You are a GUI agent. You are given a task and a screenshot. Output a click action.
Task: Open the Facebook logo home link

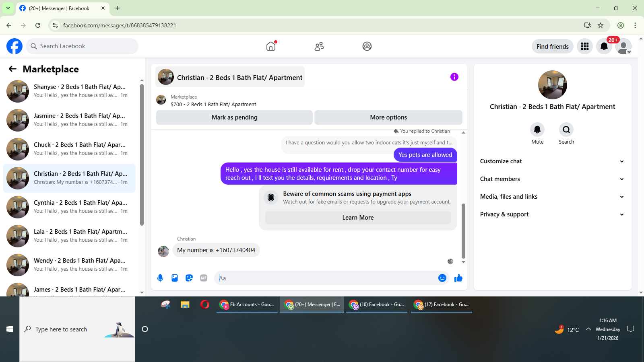tap(14, 46)
